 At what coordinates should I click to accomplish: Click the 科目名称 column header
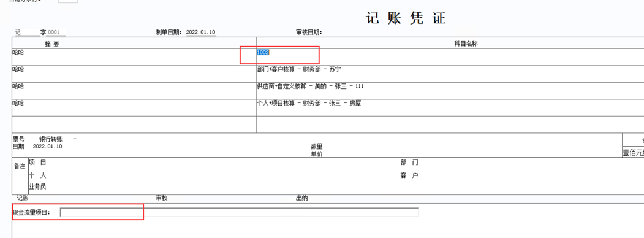tap(466, 44)
